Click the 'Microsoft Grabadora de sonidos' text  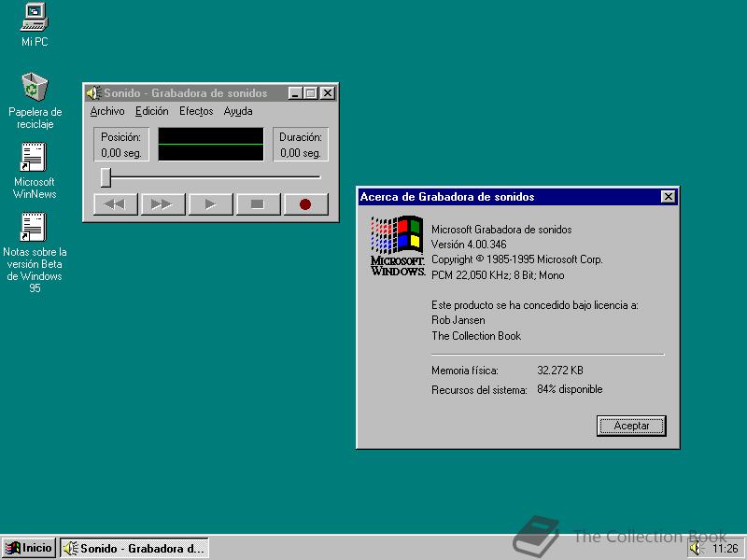(x=501, y=230)
